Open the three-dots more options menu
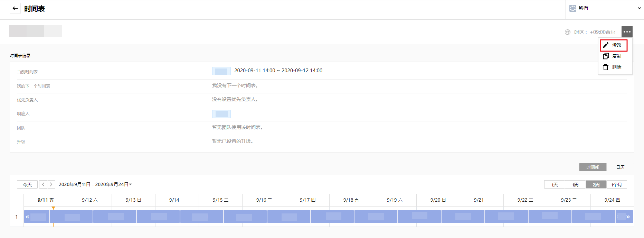644x238 pixels. 627,32
